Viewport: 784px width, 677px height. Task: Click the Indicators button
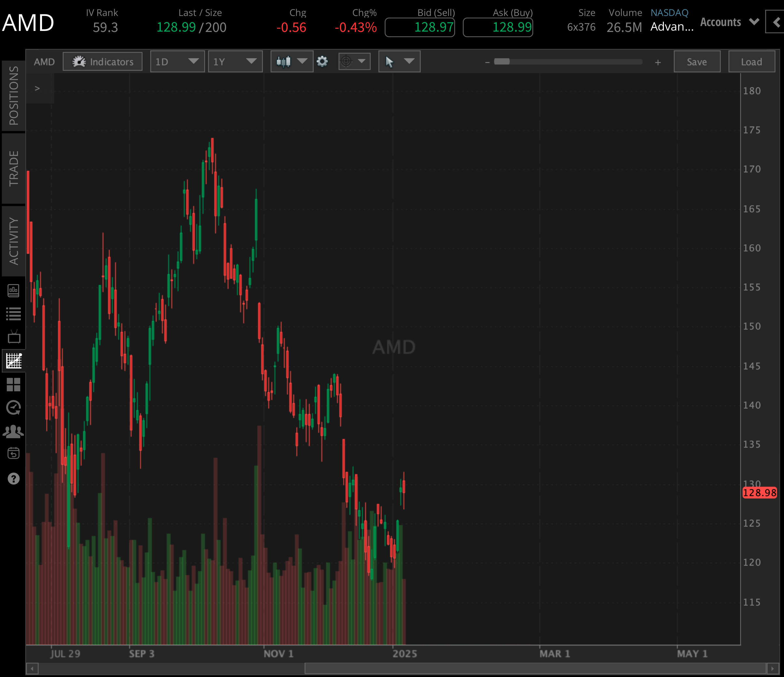(x=102, y=61)
